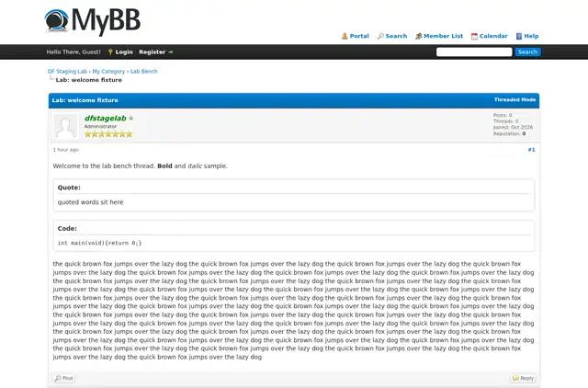Open post permalink #1
This screenshot has width=588, height=388.
tap(531, 150)
